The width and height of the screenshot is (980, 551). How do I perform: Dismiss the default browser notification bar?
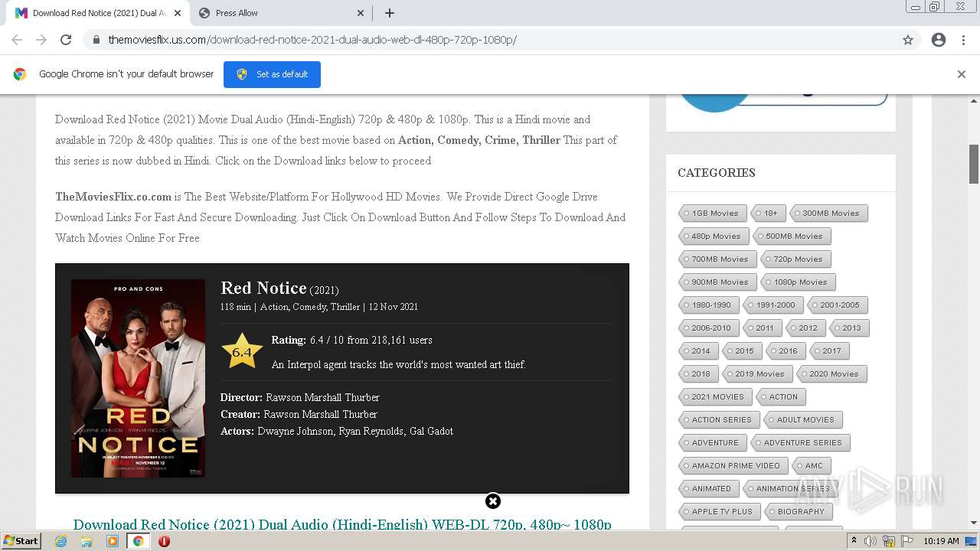click(x=962, y=74)
